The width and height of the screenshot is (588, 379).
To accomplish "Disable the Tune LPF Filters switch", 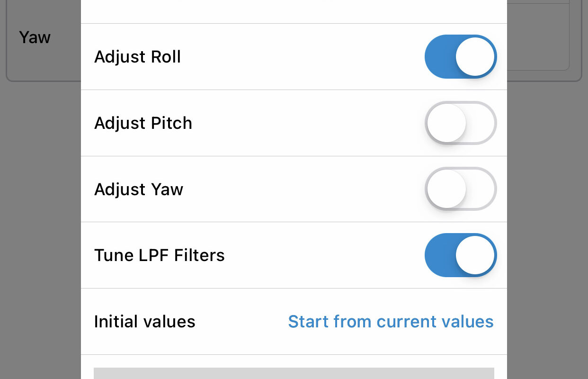I will coord(461,255).
